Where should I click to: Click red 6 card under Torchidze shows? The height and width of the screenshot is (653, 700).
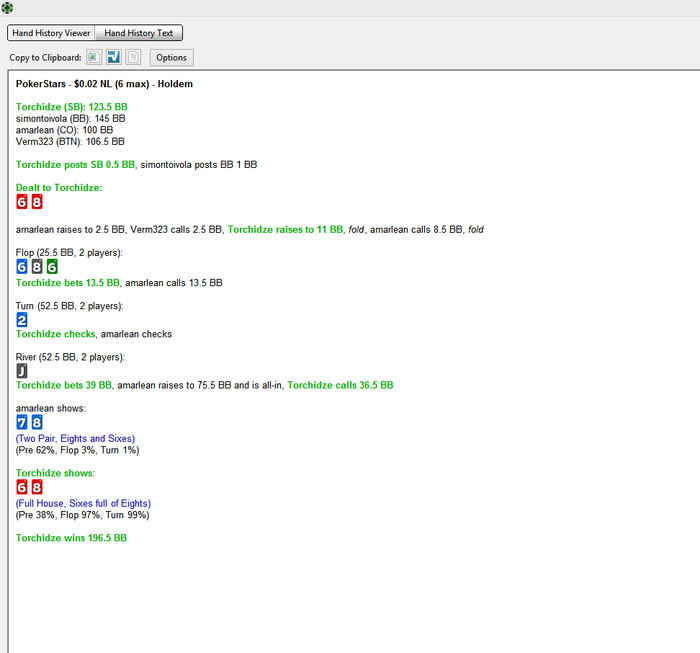pyautogui.click(x=21, y=487)
